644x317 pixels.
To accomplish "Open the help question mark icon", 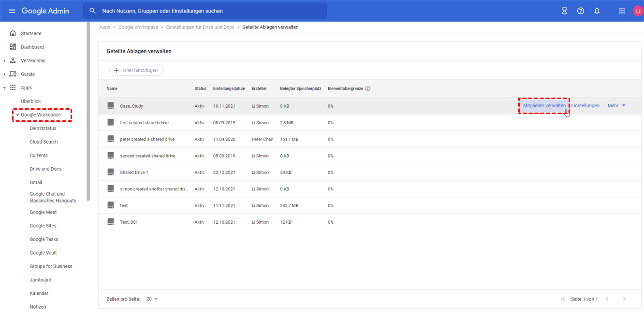I will [581, 11].
